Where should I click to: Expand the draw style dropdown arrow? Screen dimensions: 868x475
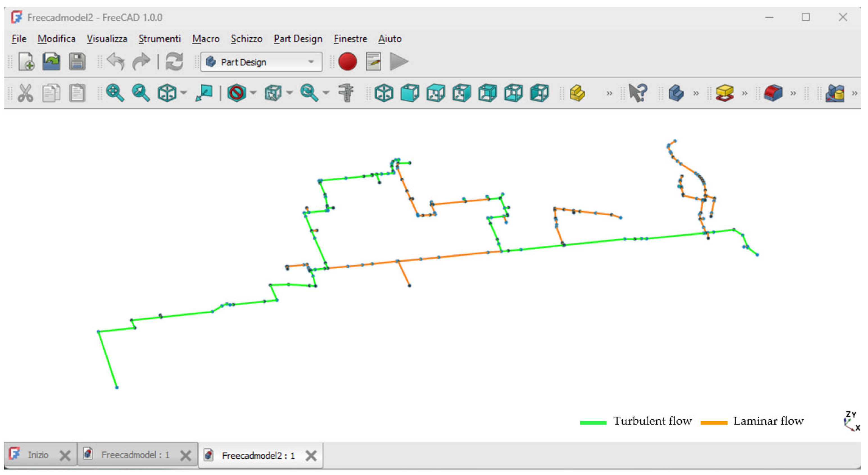[253, 93]
